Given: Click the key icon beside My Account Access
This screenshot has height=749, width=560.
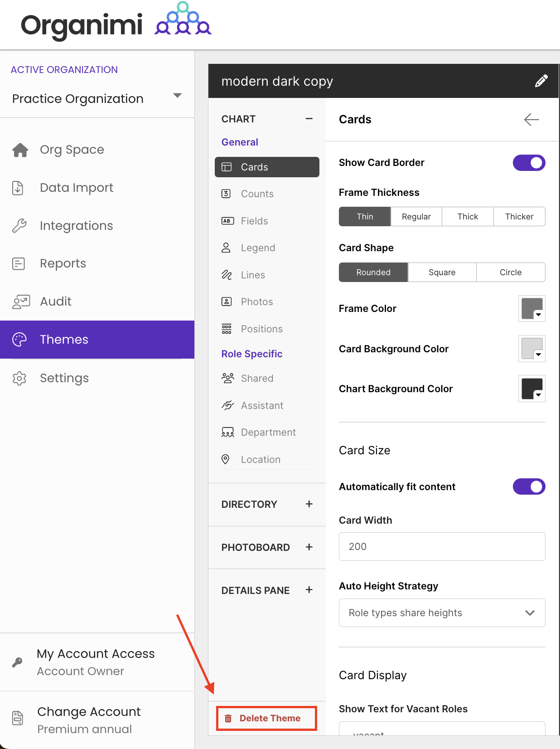Looking at the screenshot, I should click(17, 662).
